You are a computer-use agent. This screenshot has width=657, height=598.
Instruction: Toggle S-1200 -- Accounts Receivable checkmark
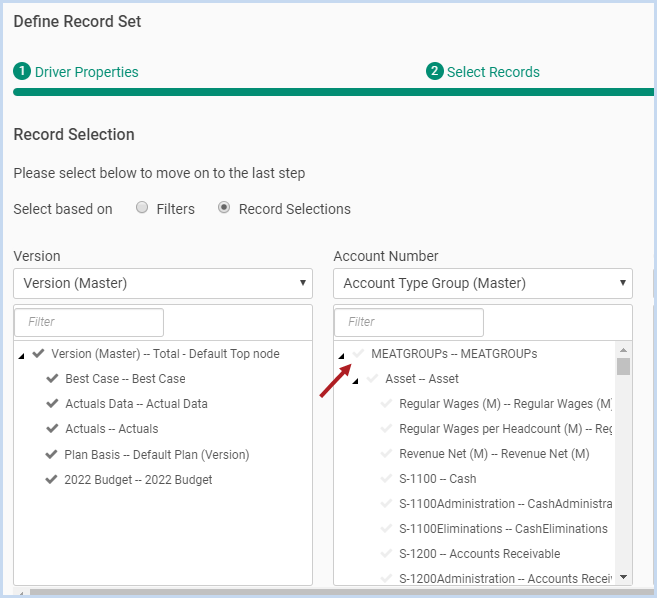coord(386,554)
